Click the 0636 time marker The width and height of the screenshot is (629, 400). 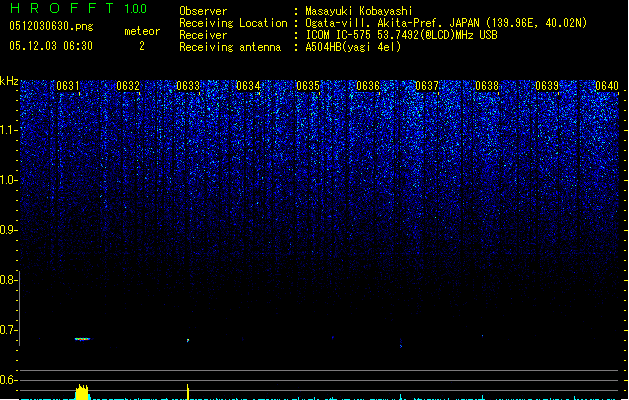click(x=368, y=86)
